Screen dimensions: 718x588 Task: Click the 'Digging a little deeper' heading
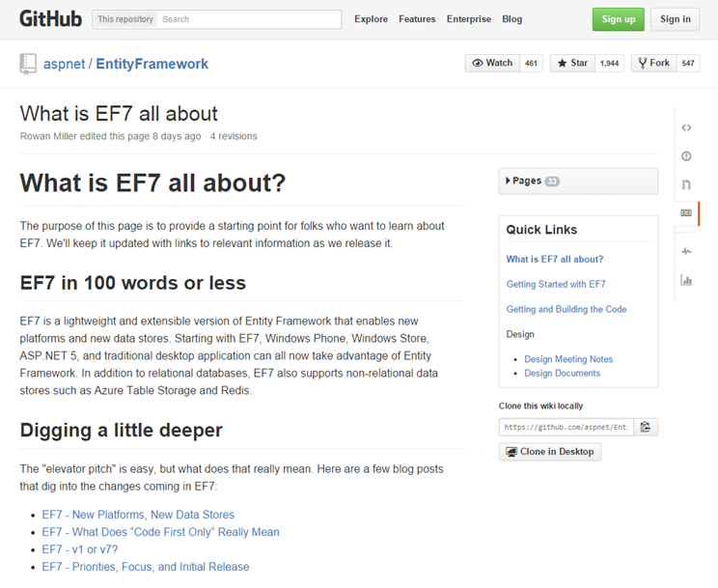[122, 431]
